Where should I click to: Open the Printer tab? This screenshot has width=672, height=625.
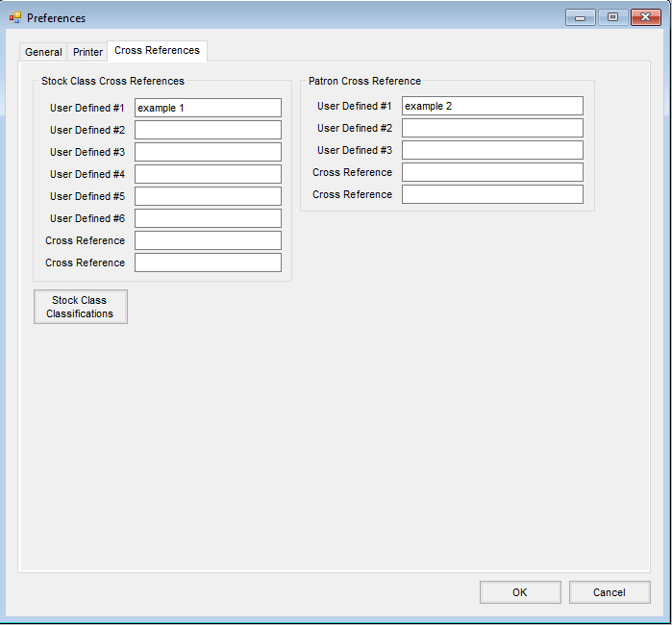87,52
